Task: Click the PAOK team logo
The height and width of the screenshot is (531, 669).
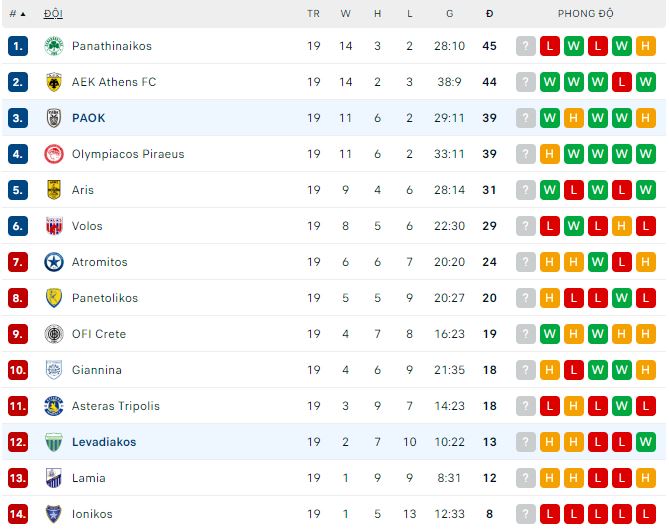Action: 54,118
